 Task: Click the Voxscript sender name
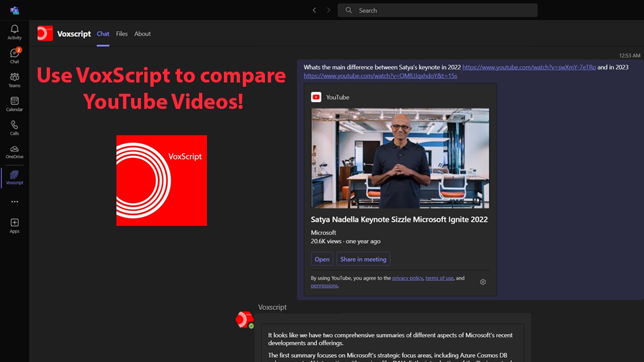(x=272, y=307)
